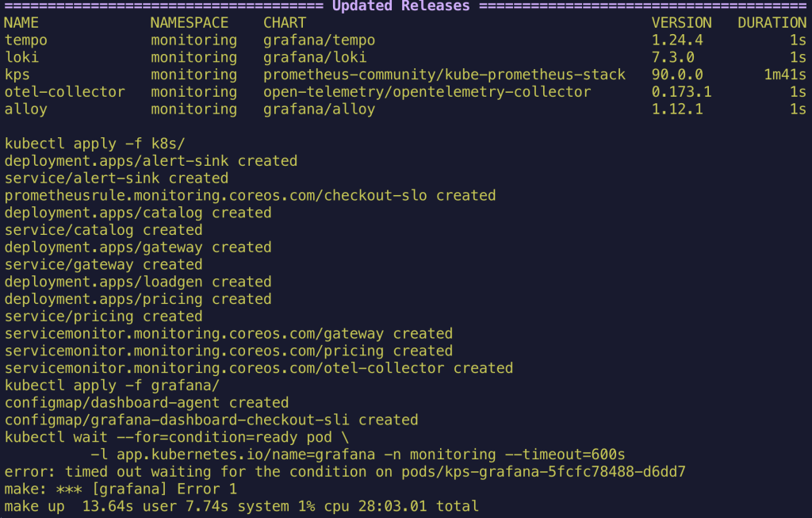This screenshot has width=812, height=518.
Task: Click line 'configmap/dashboard-agent created'
Action: click(147, 402)
